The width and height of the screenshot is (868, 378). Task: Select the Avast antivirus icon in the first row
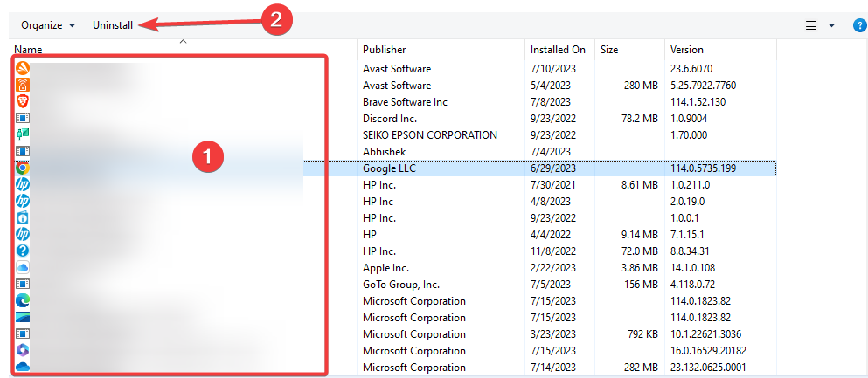click(23, 68)
